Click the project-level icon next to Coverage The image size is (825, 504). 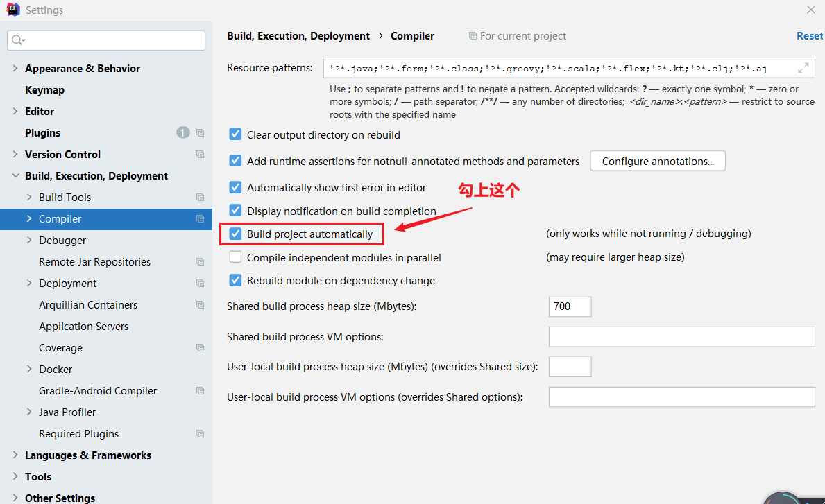200,348
